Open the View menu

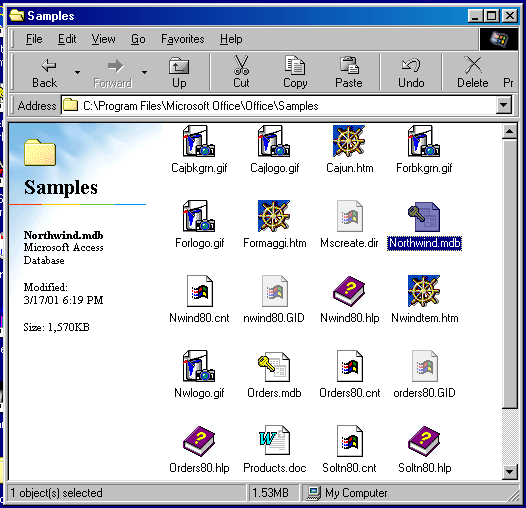(x=104, y=39)
